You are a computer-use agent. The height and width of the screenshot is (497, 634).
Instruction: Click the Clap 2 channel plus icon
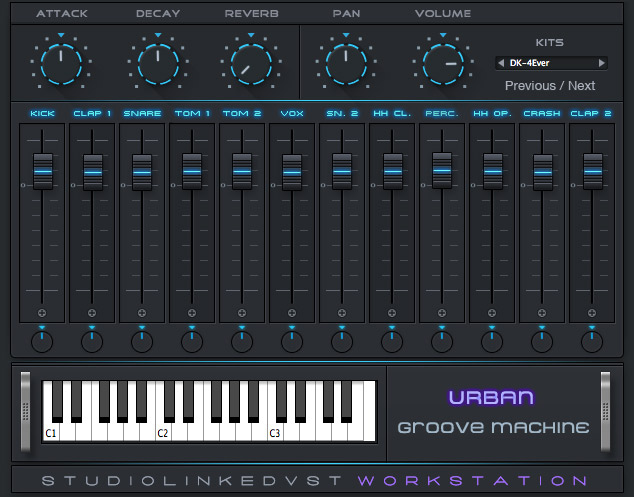coord(592,313)
